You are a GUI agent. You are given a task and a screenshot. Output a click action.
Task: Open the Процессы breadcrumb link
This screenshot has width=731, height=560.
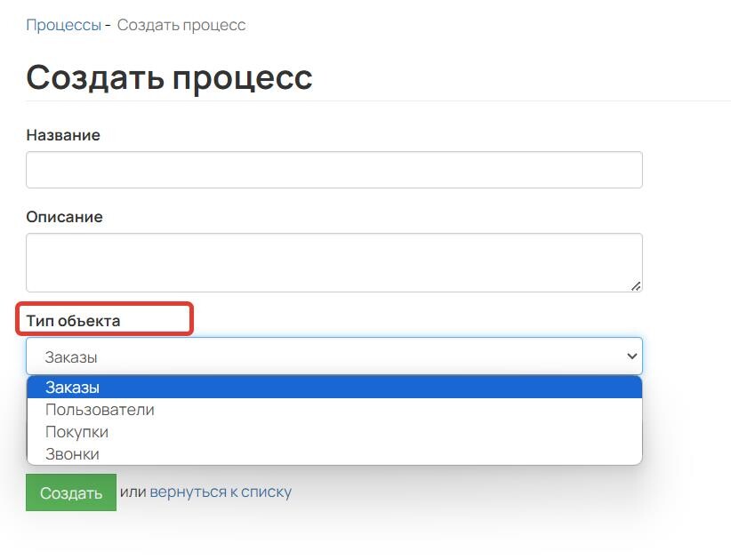[63, 25]
